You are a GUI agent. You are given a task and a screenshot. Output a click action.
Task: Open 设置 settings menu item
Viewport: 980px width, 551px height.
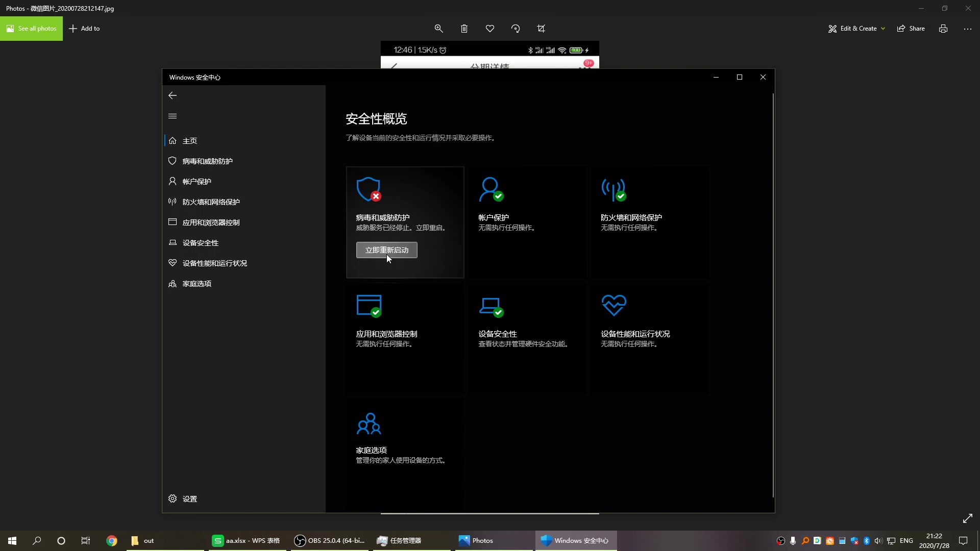point(190,498)
